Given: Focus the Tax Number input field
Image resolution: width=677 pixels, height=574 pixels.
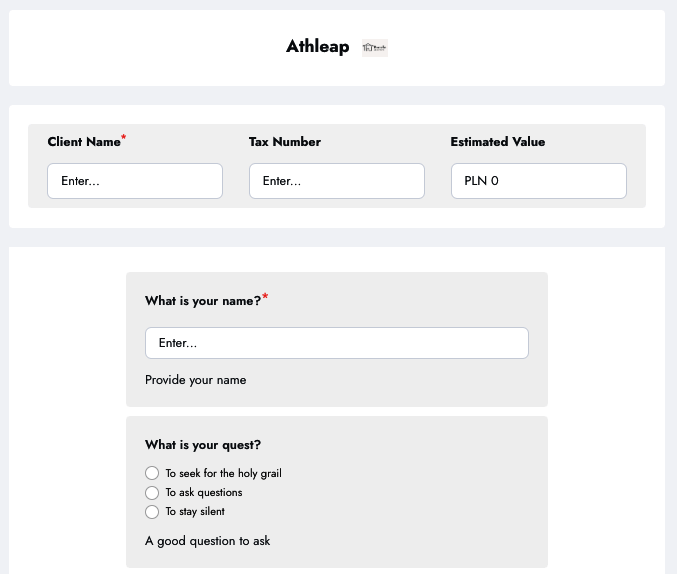Looking at the screenshot, I should pyautogui.click(x=337, y=181).
